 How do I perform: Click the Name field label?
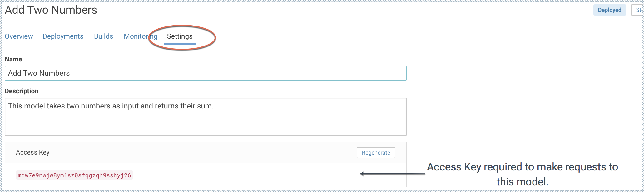point(13,59)
